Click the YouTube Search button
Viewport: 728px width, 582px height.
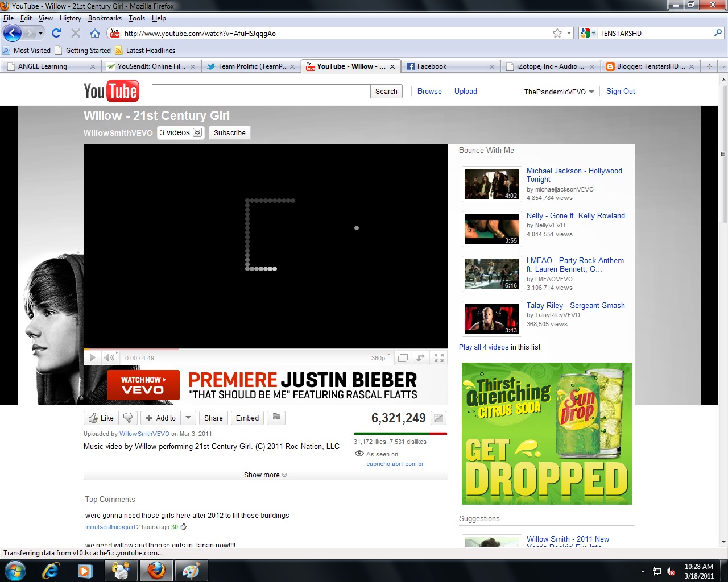[x=386, y=92]
